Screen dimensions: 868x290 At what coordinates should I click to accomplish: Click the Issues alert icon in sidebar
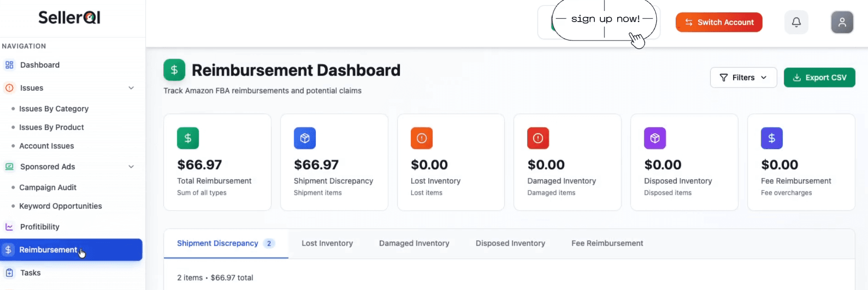point(9,88)
